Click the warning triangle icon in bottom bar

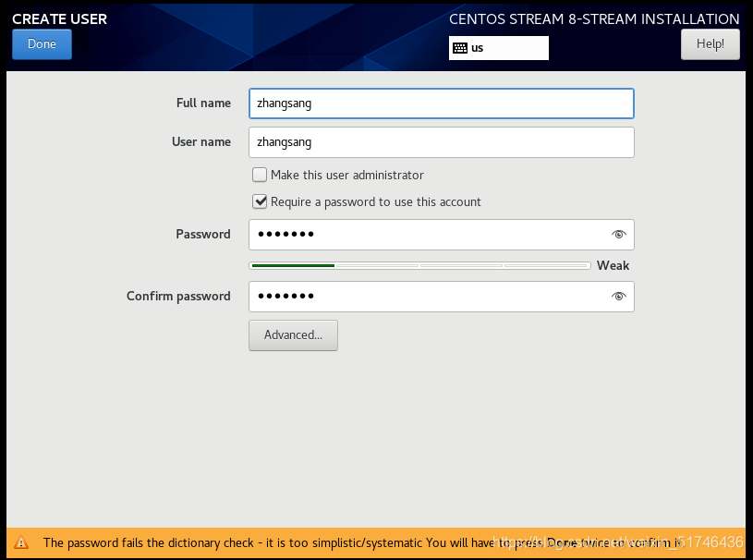21,542
